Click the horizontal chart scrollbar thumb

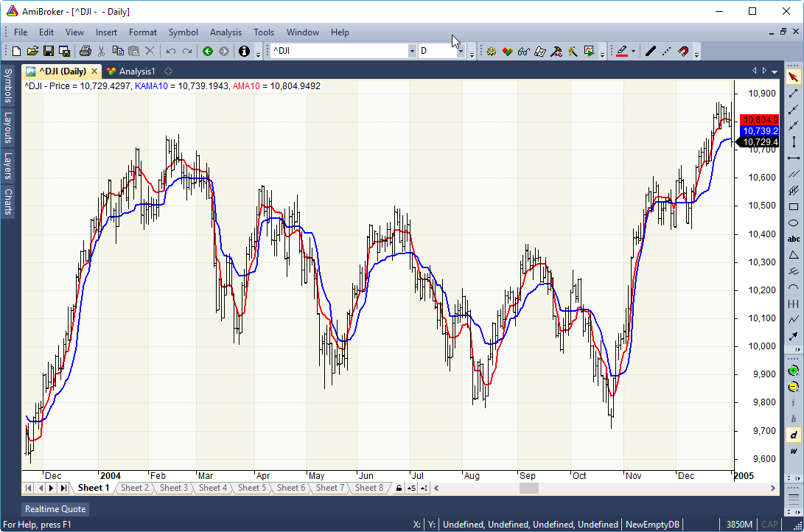pos(528,488)
